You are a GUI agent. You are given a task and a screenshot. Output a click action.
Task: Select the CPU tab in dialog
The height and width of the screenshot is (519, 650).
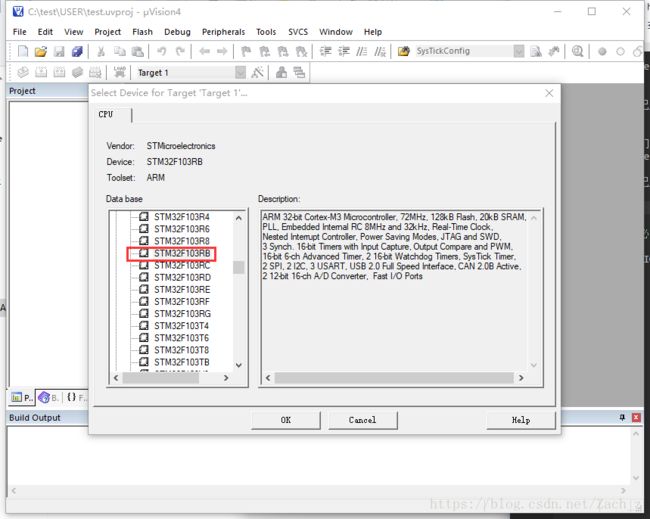(x=106, y=114)
